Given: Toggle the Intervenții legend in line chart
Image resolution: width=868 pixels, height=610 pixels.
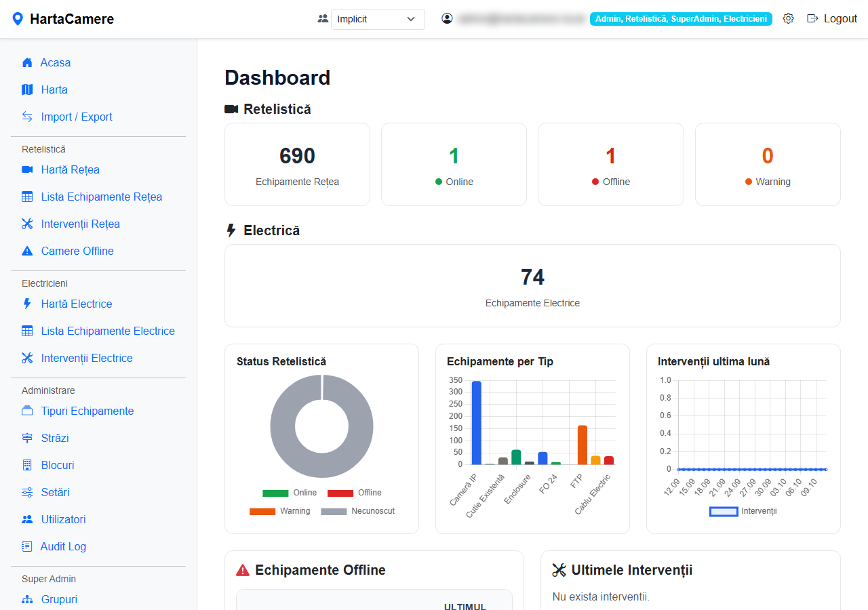Looking at the screenshot, I should coord(743,511).
